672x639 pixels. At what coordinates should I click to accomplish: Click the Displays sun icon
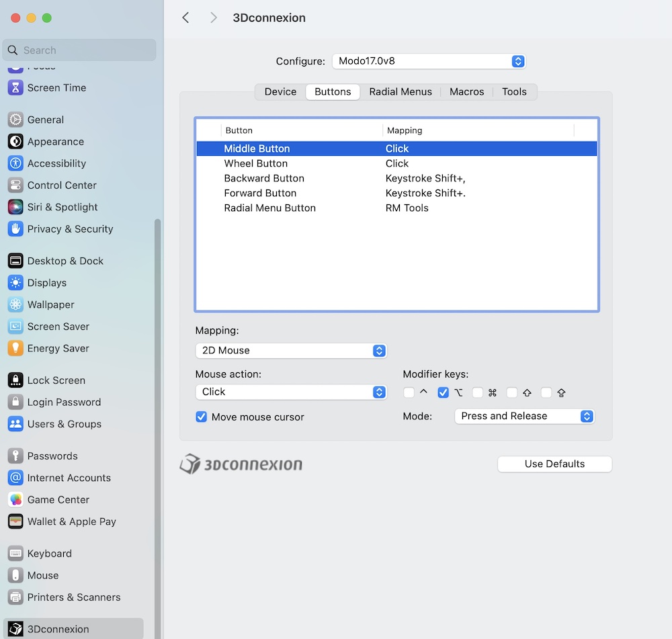coord(15,282)
